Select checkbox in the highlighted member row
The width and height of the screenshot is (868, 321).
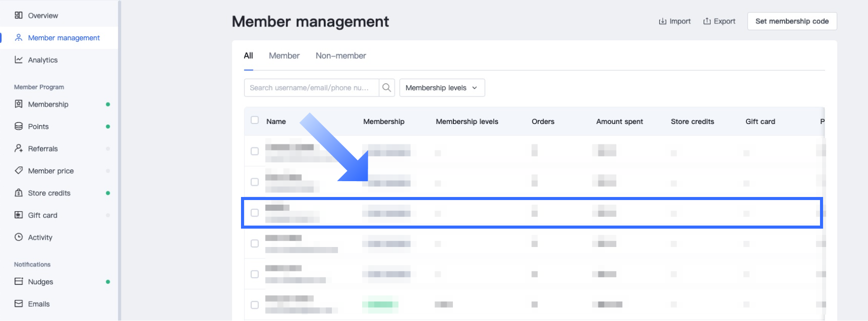click(255, 213)
